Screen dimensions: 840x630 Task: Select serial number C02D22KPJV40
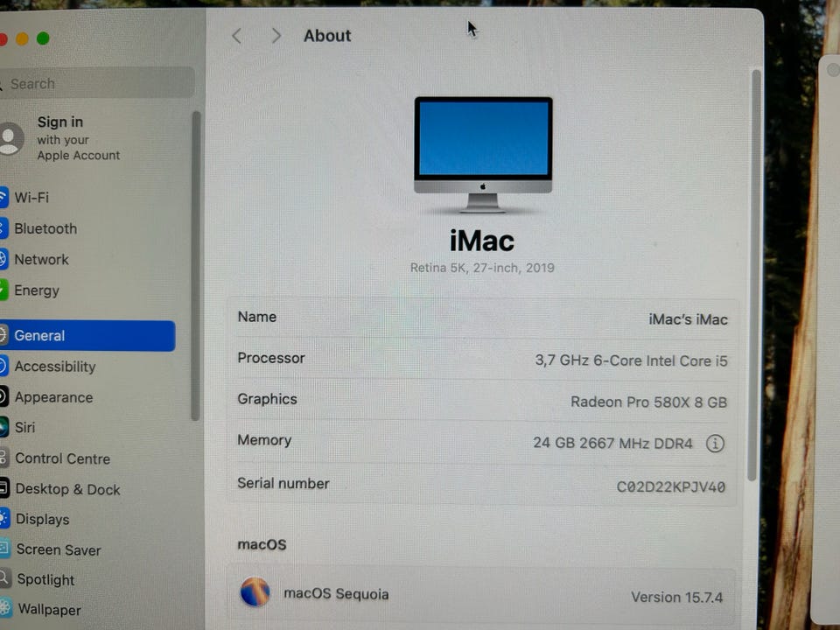tap(671, 487)
